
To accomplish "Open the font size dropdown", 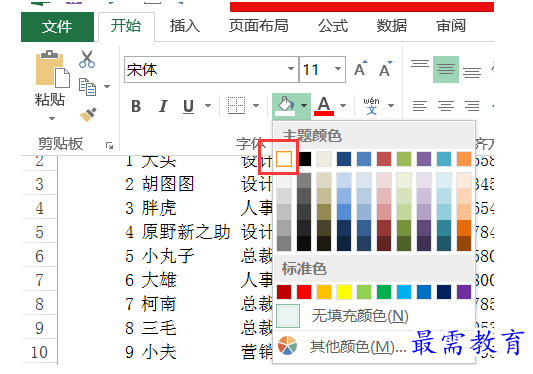I will [338, 69].
